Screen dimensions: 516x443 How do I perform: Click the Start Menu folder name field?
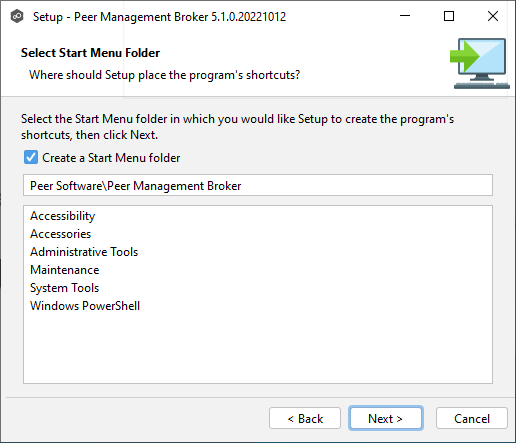click(258, 185)
